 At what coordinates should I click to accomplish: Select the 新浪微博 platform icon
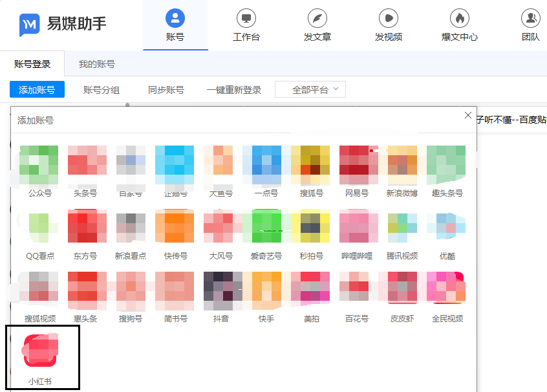click(x=402, y=165)
